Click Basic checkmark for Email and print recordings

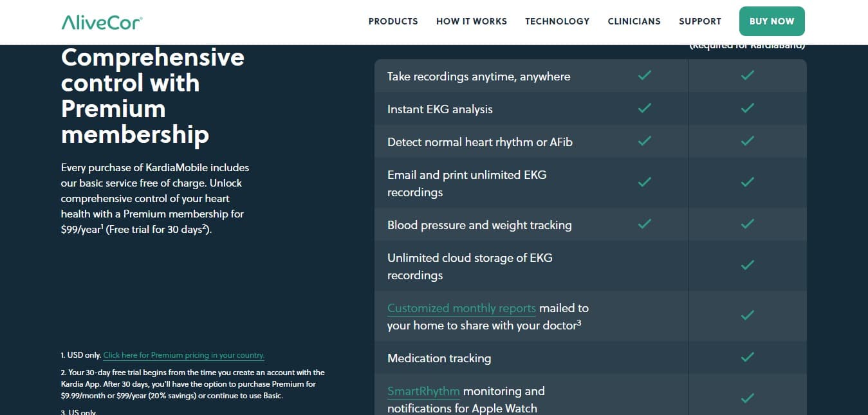click(x=644, y=183)
